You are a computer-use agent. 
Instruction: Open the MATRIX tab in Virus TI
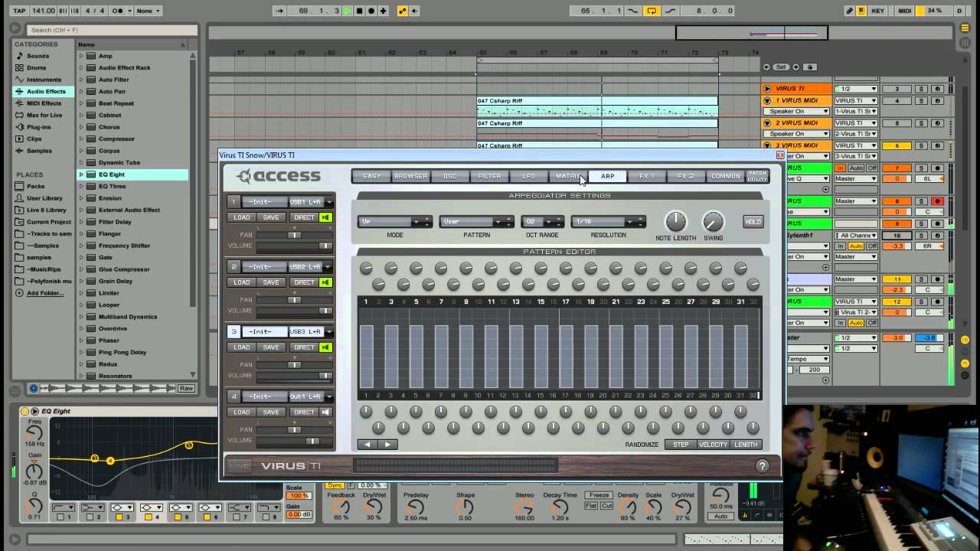pyautogui.click(x=568, y=176)
